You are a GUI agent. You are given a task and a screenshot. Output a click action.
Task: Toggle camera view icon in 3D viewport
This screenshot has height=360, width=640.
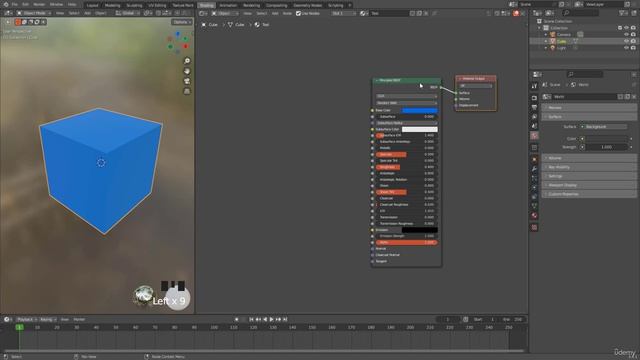point(187,81)
